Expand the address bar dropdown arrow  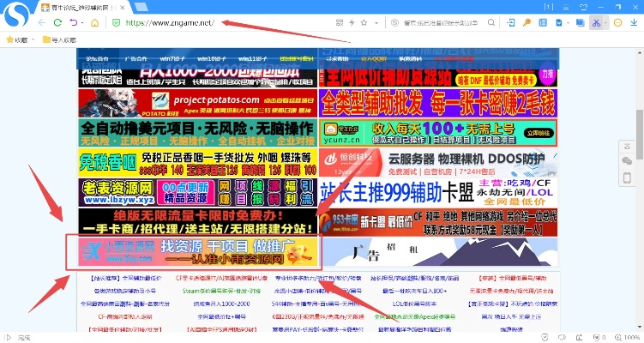point(376,23)
